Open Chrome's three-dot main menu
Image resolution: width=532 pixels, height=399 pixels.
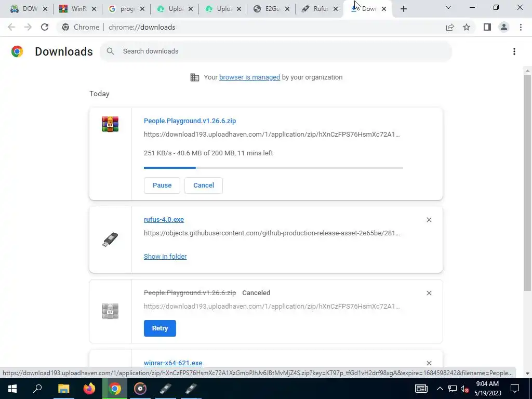521,27
